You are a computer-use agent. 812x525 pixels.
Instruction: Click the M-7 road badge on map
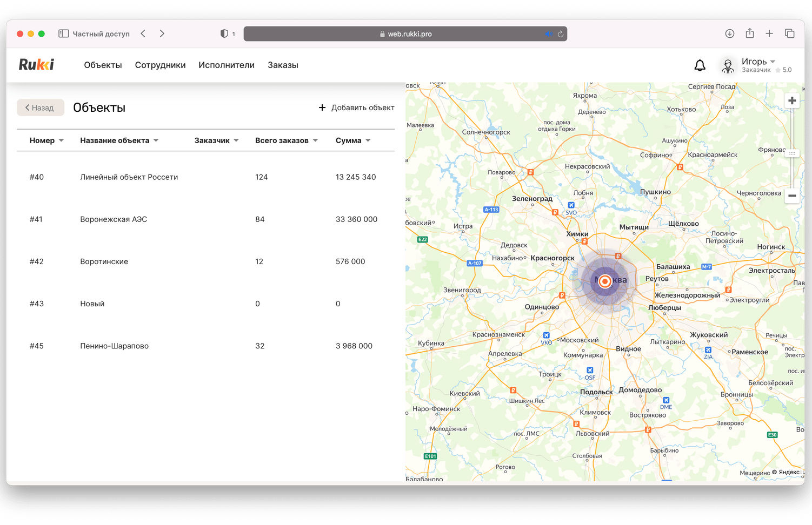pyautogui.click(x=706, y=267)
